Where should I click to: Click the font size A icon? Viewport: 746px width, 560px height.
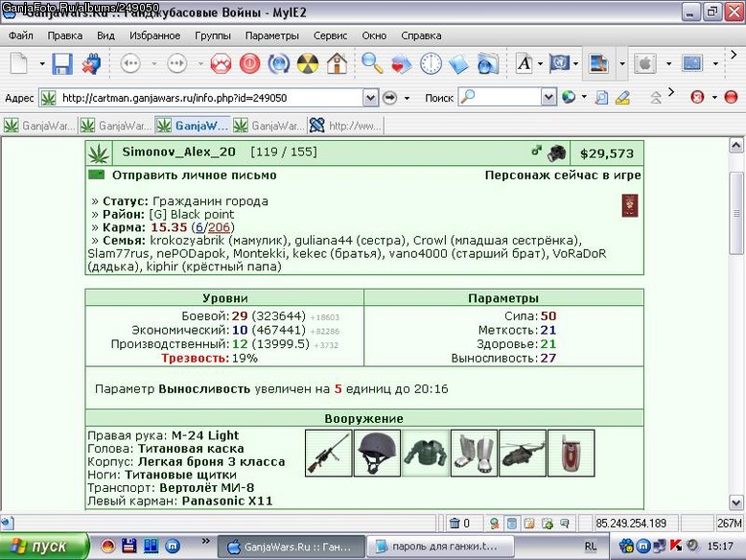tap(525, 62)
